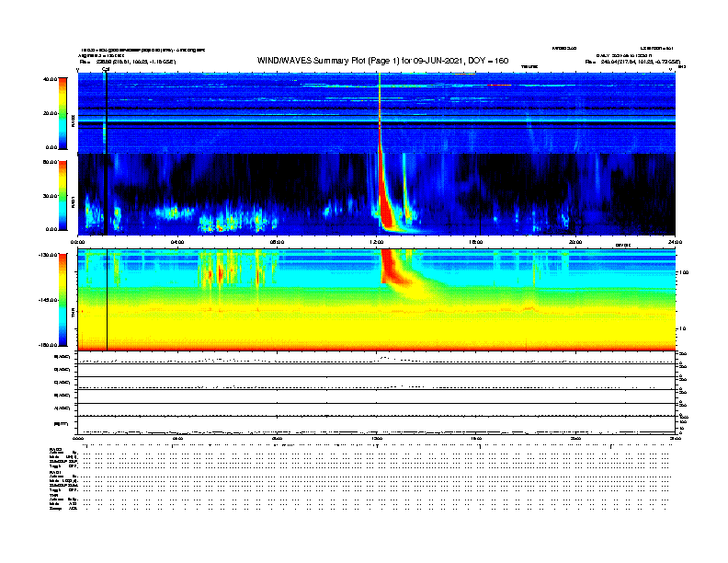Click 24:00 tick label under RAD1 spectrogram
The width and height of the screenshot is (728, 563).
(675, 242)
